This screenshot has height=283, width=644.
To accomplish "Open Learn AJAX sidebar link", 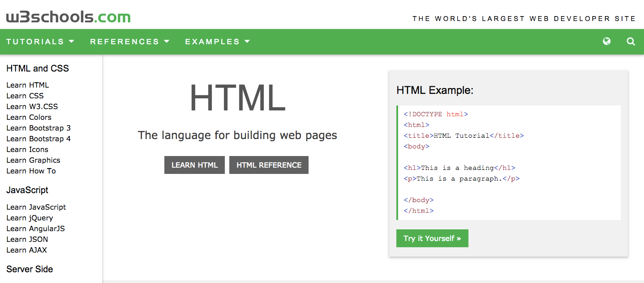I will tap(26, 250).
